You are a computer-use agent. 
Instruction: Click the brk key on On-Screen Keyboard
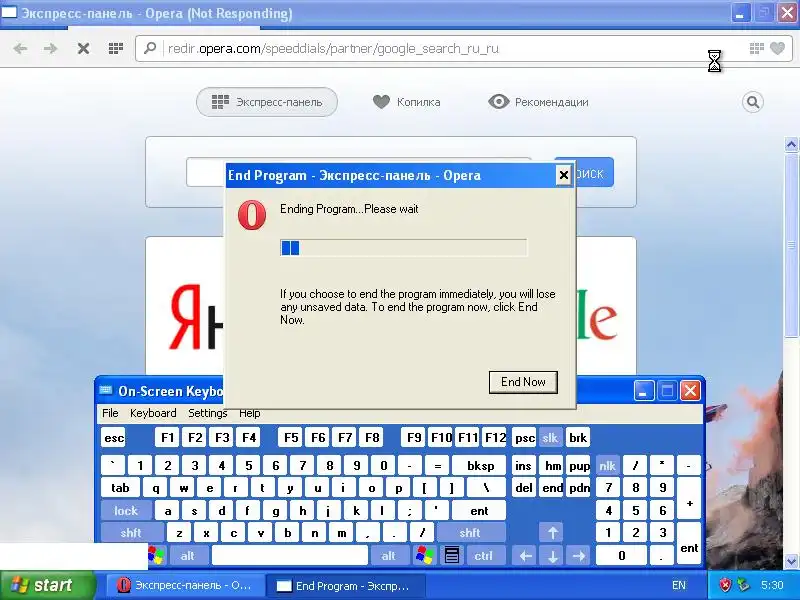[x=578, y=438]
